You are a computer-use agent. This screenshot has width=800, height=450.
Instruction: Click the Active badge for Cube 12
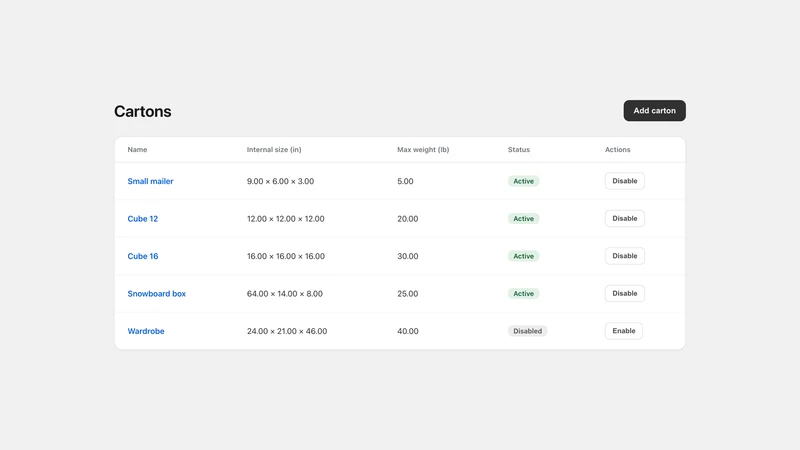coord(523,218)
